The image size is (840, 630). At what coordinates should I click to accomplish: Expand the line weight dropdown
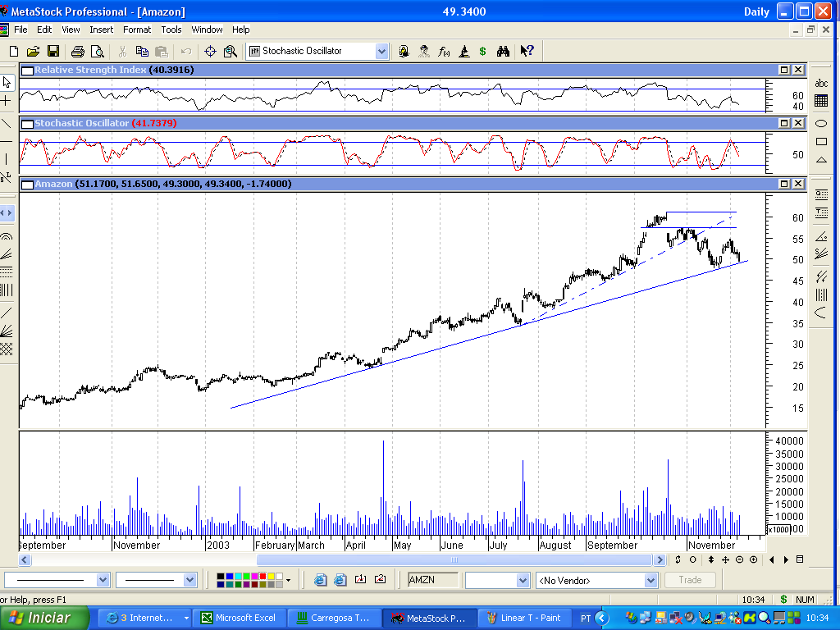click(189, 580)
